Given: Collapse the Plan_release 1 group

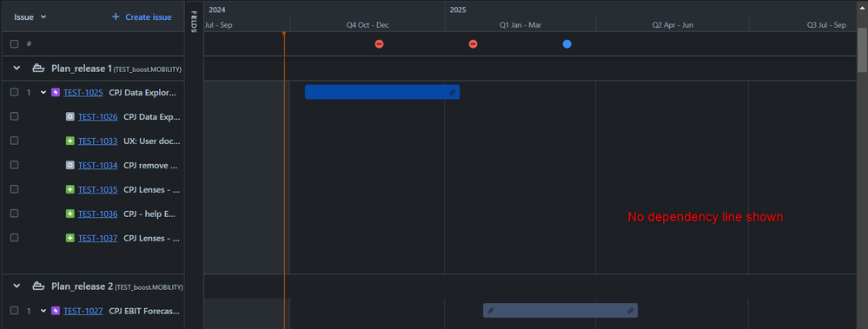Looking at the screenshot, I should click(17, 69).
